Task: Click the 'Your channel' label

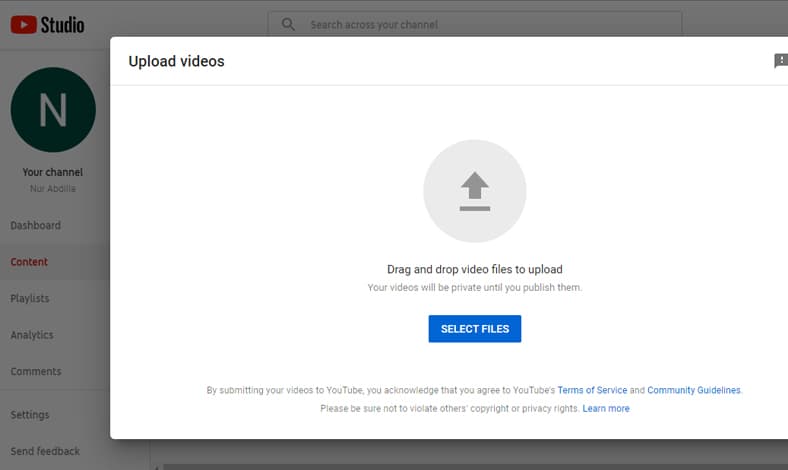Action: coord(52,172)
